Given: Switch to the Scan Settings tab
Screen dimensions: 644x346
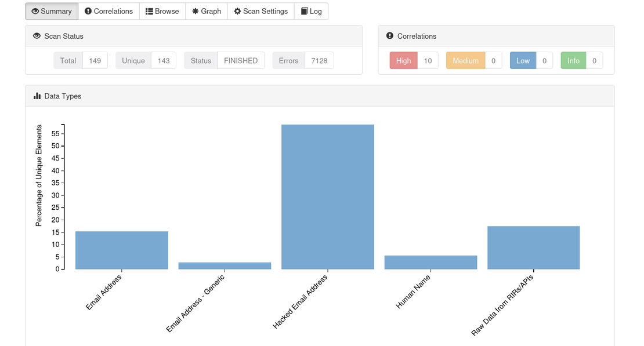Looking at the screenshot, I should (261, 11).
